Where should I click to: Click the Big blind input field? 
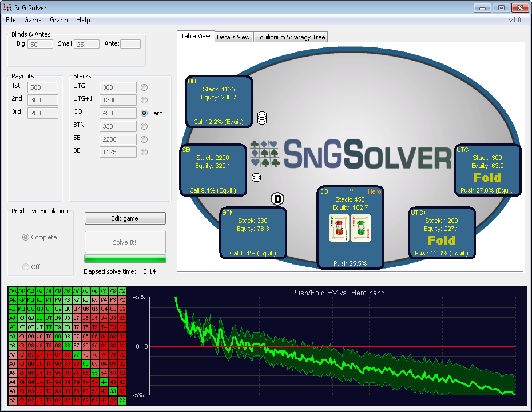point(41,44)
